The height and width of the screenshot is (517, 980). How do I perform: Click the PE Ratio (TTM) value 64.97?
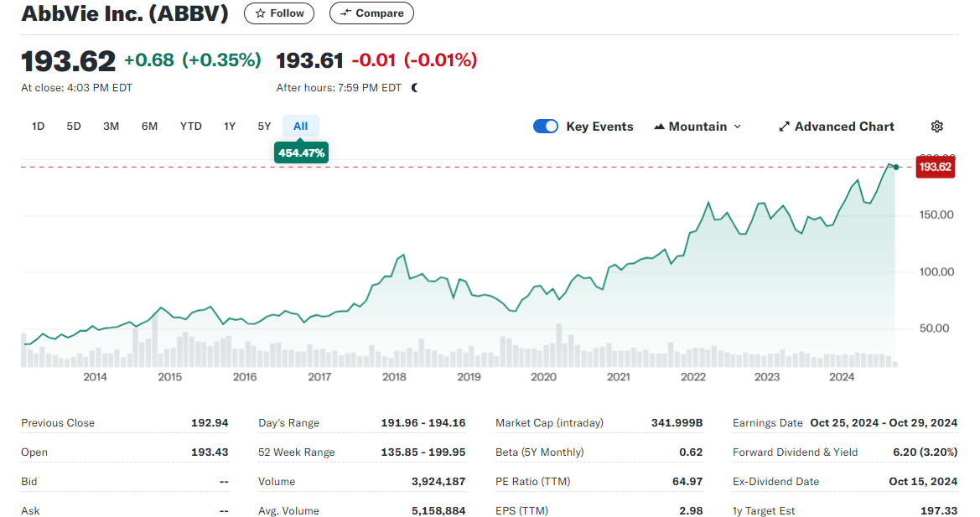pyautogui.click(x=687, y=482)
